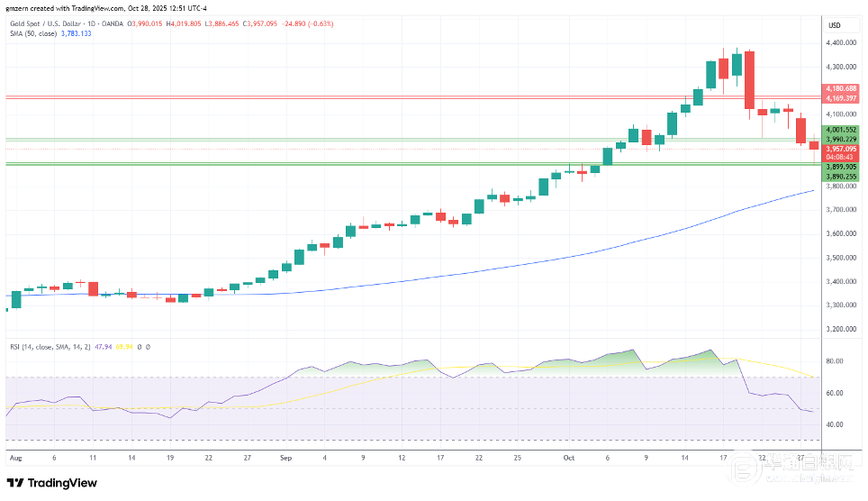
Task: Click the 3,890.255 green price label
Action: tap(840, 177)
